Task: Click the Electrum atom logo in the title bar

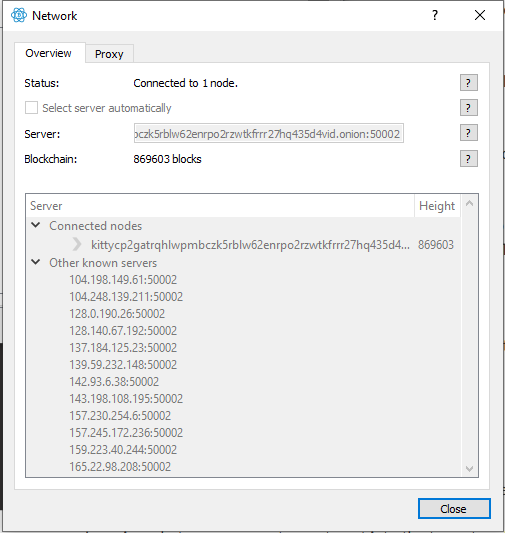Action: coord(19,15)
